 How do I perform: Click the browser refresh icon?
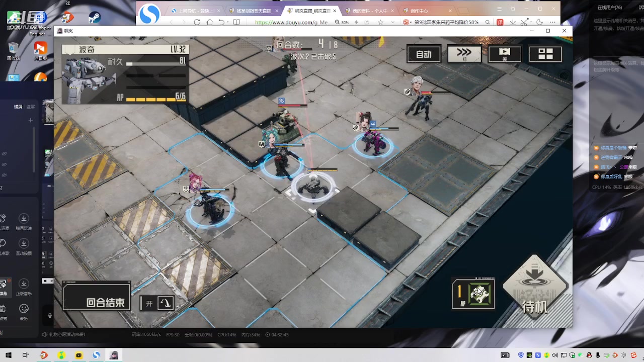coord(197,22)
